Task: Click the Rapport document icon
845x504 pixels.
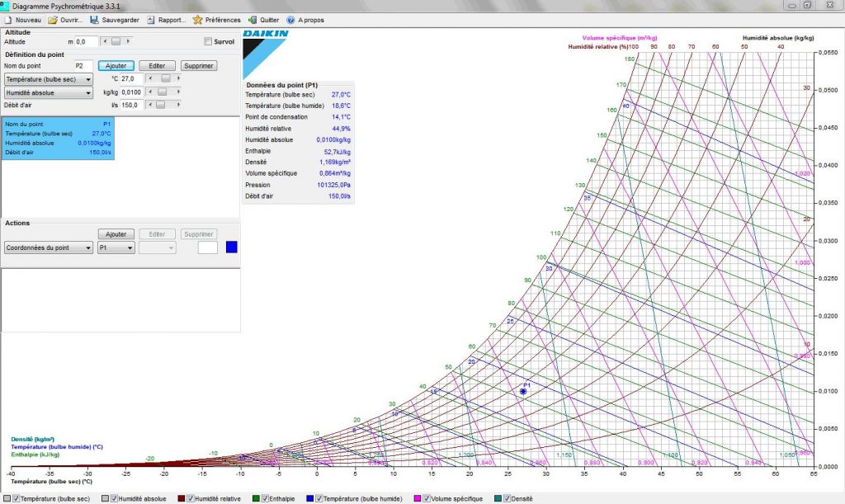Action: click(151, 20)
